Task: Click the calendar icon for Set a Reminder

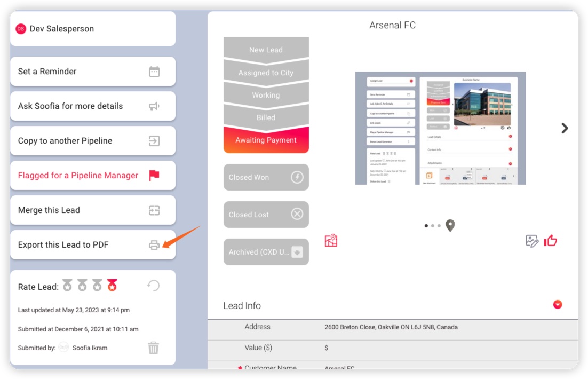Action: (x=154, y=72)
